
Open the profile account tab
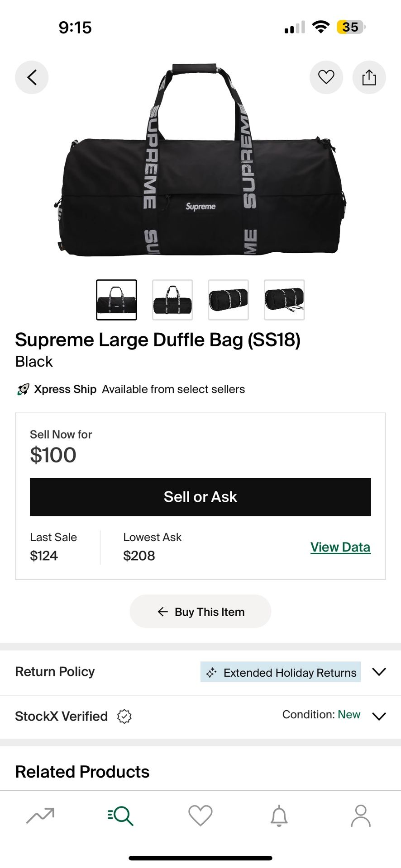[360, 816]
